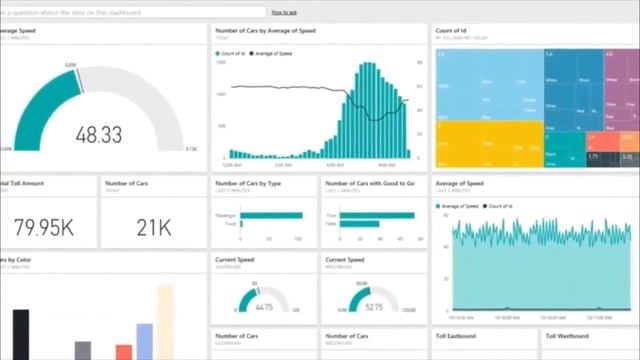This screenshot has width=640, height=360.
Task: Open the 'Number of Cars by Type' tile title
Action: 248,183
